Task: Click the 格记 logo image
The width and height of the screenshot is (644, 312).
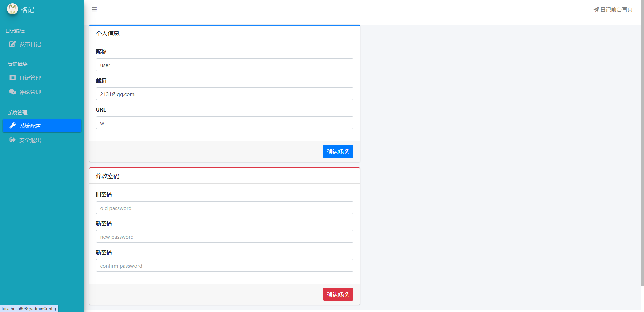Action: 12,9
